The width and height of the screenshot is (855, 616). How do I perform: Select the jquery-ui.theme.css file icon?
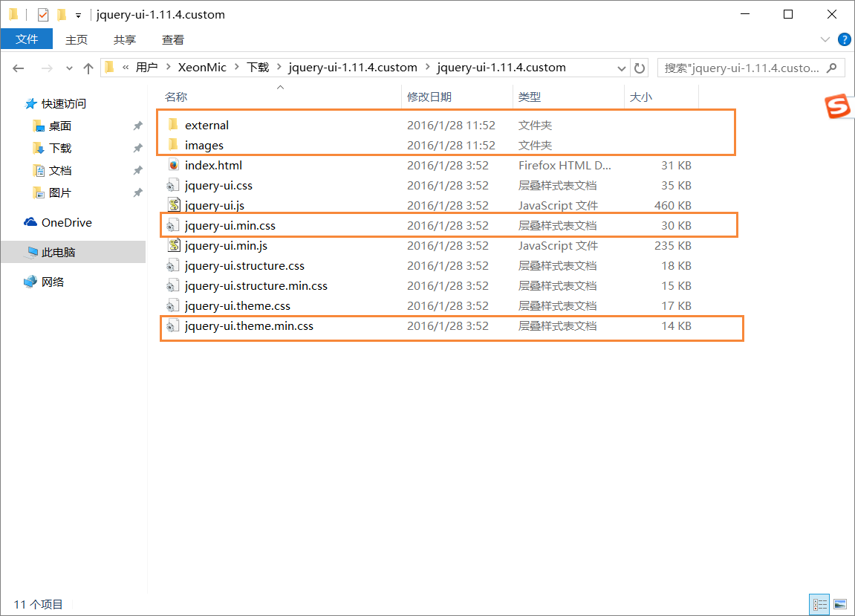(x=173, y=305)
